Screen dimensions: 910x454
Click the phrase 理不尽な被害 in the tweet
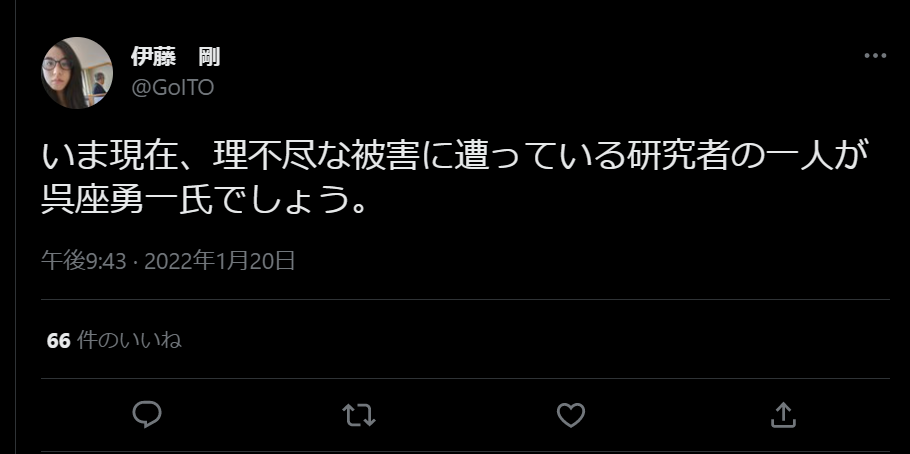315,157
